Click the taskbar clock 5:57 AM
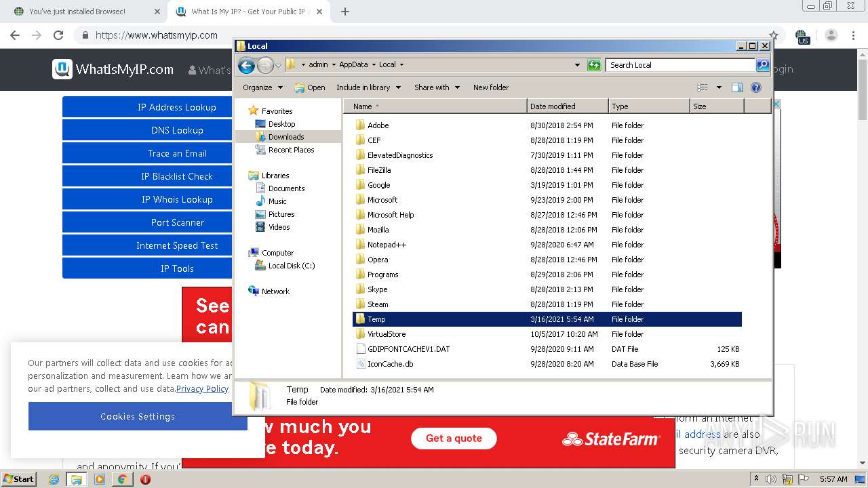Screen dimensions: 868x488 click(x=833, y=479)
